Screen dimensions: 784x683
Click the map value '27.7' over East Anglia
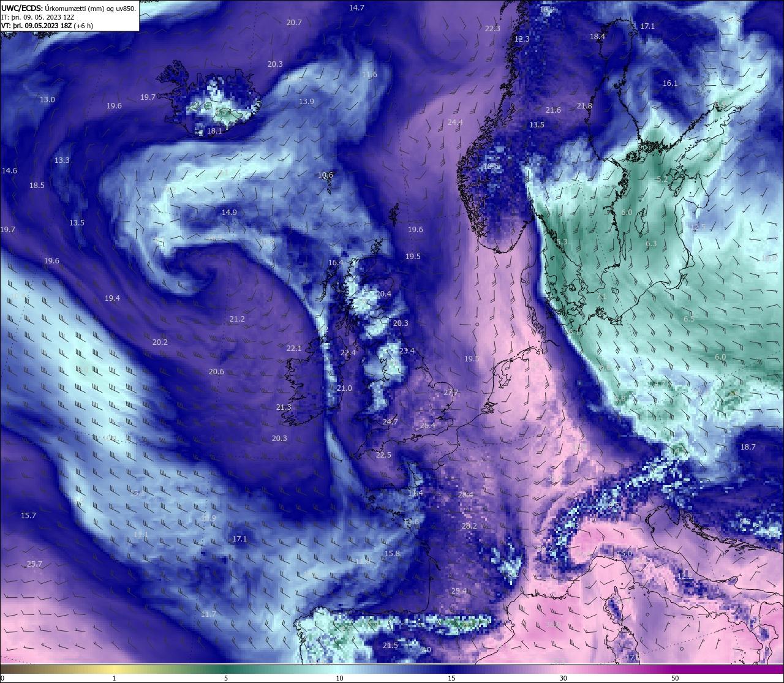point(451,393)
